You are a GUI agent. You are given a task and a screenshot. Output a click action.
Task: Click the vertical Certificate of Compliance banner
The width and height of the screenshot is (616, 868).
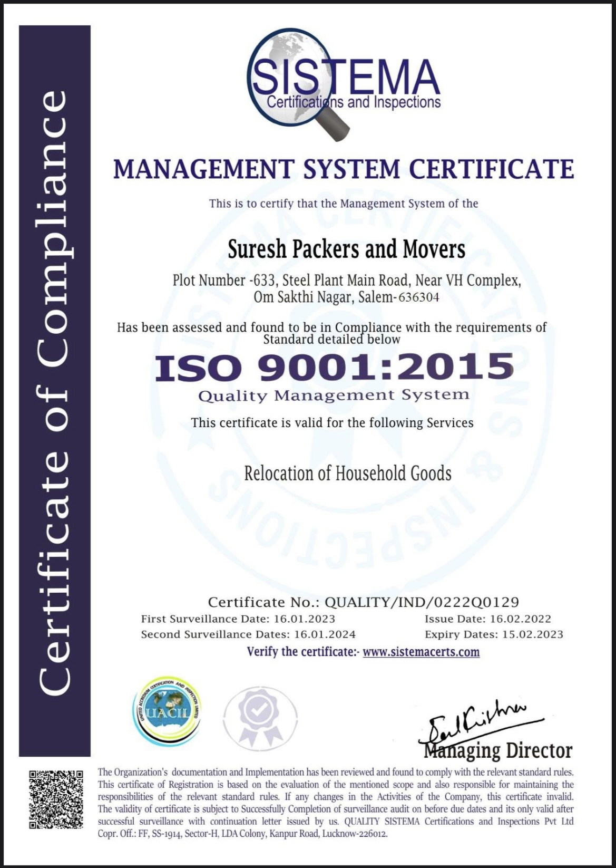[x=54, y=390]
